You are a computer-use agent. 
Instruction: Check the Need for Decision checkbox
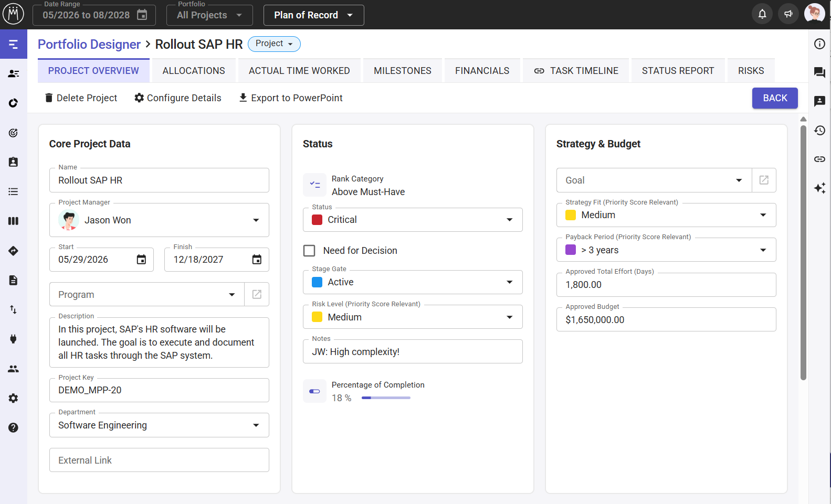[x=309, y=251]
